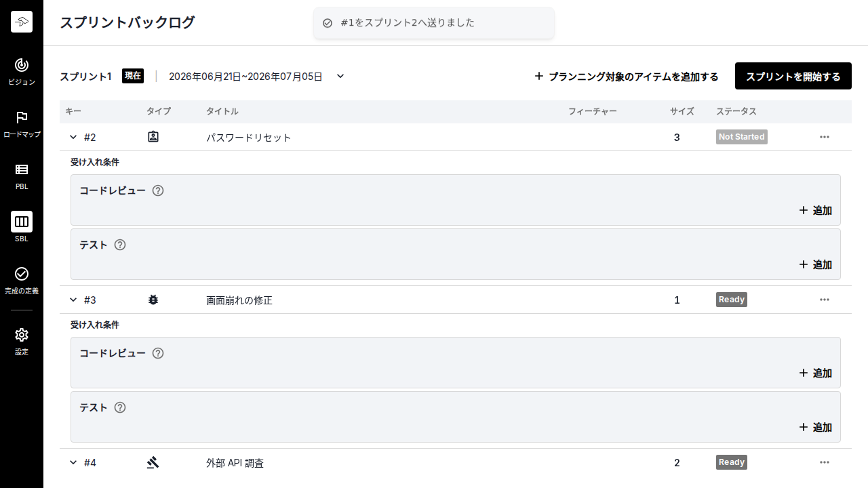Click the 現在 sprint badge
Viewport: 868px width, 488px height.
pyautogui.click(x=133, y=76)
